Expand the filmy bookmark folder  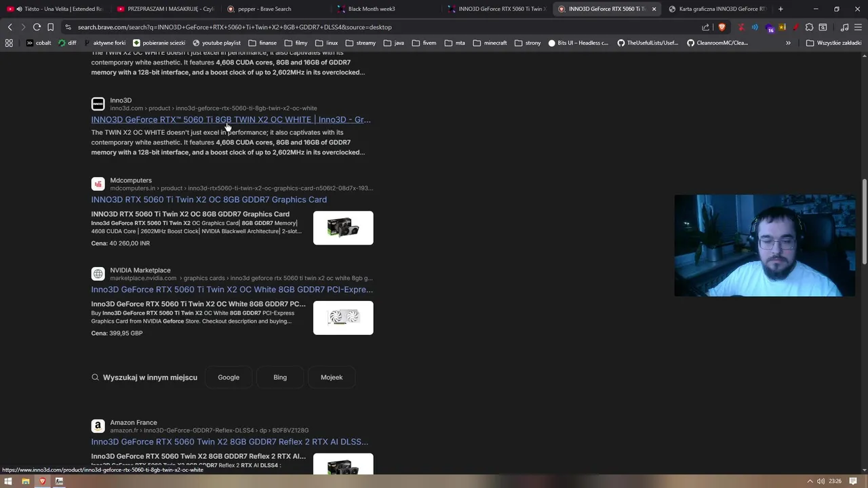coord(296,43)
